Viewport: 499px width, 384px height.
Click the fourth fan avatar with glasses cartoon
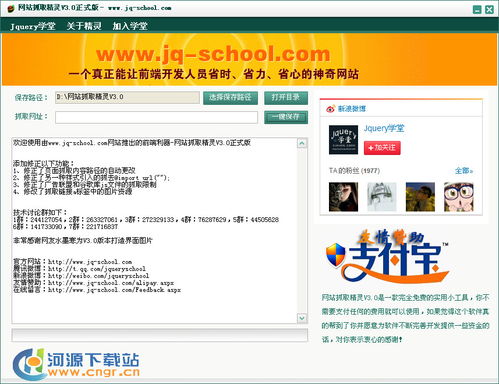[459, 197]
